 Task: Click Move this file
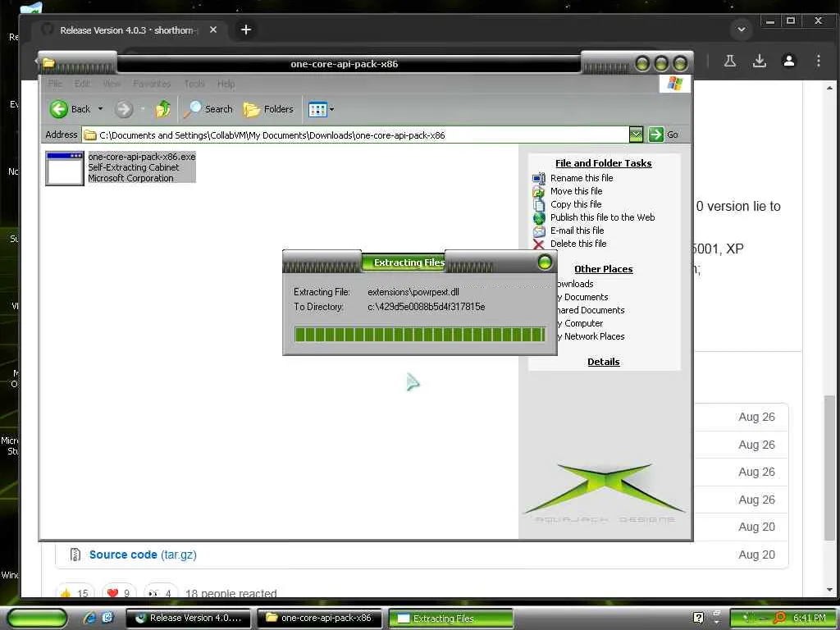(x=577, y=191)
